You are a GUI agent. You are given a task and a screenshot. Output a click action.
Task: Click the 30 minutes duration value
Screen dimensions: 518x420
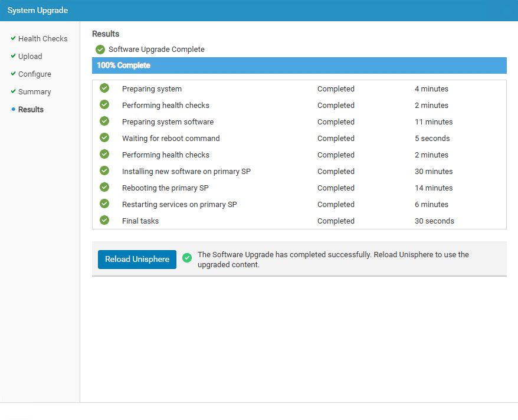pyautogui.click(x=434, y=172)
